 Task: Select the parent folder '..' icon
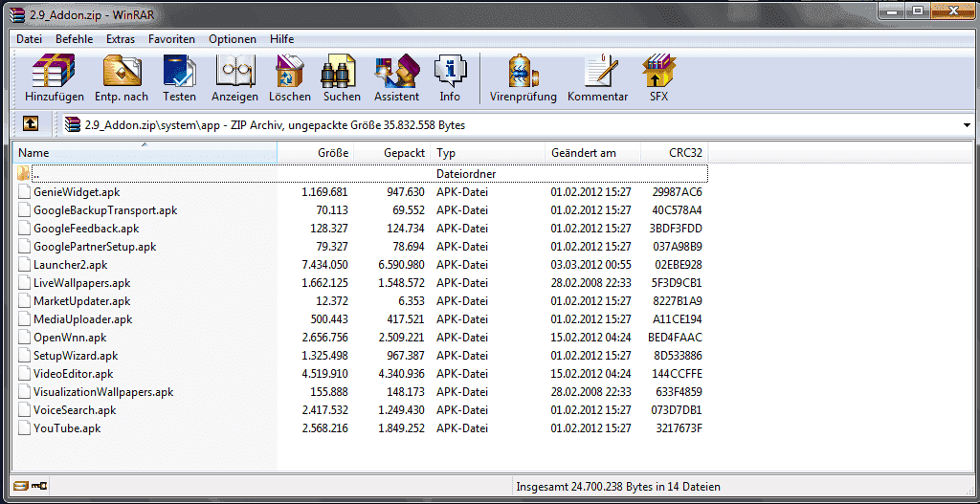23,173
